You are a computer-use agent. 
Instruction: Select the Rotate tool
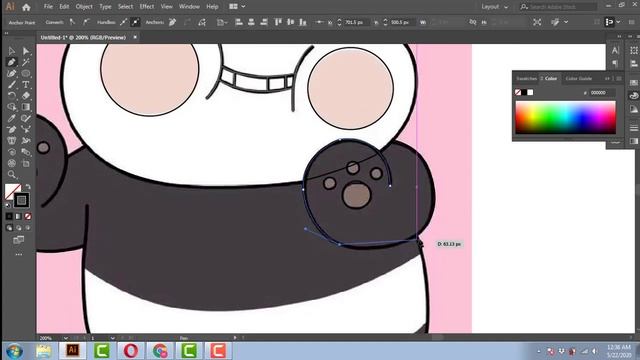point(11,96)
